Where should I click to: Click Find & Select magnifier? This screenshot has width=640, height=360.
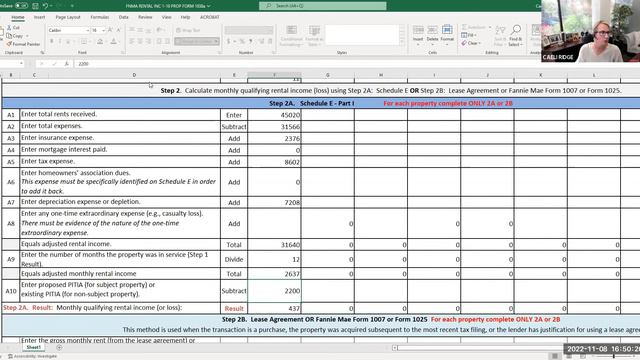pos(515,35)
